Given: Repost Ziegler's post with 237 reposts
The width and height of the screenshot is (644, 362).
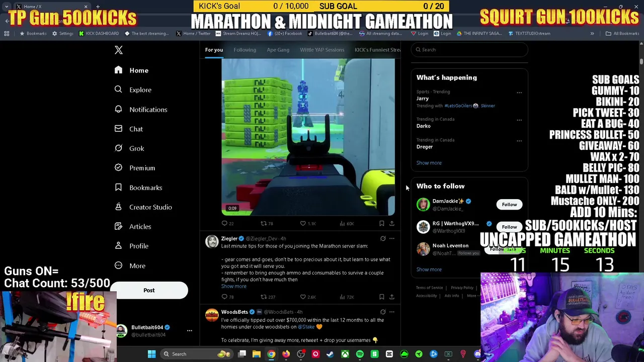Looking at the screenshot, I should click(x=268, y=297).
